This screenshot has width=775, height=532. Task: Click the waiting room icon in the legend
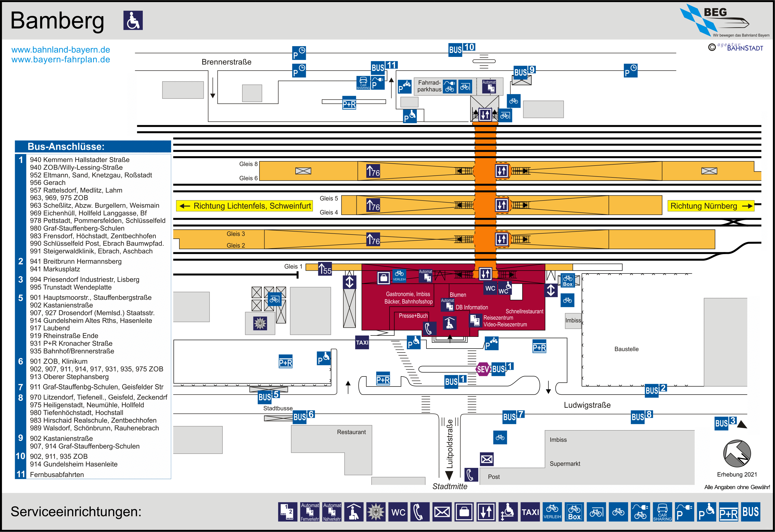pos(354,512)
